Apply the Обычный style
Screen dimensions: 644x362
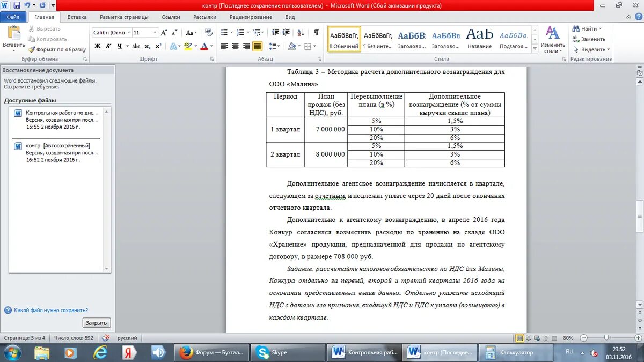pyautogui.click(x=344, y=39)
